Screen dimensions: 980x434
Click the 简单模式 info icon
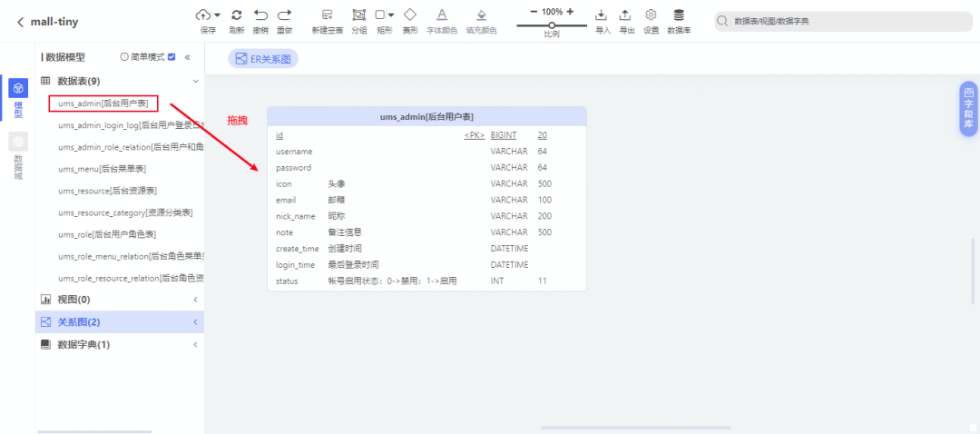[x=123, y=57]
